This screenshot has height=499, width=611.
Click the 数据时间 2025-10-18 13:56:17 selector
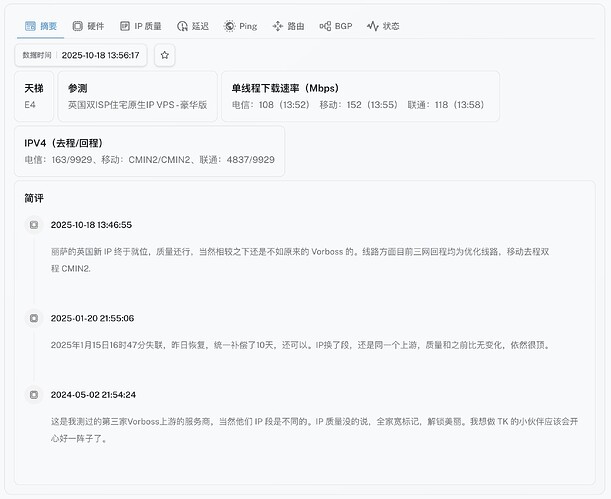[x=81, y=55]
